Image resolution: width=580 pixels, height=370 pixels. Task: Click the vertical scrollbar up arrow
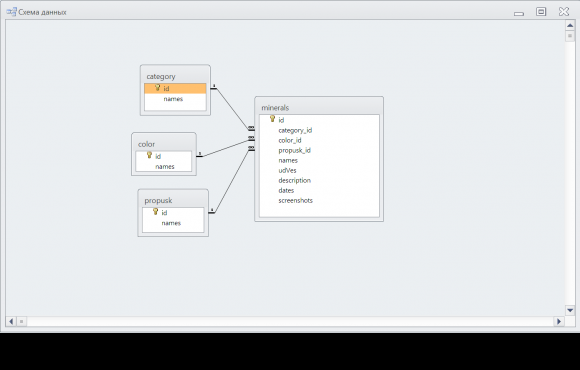click(x=570, y=25)
